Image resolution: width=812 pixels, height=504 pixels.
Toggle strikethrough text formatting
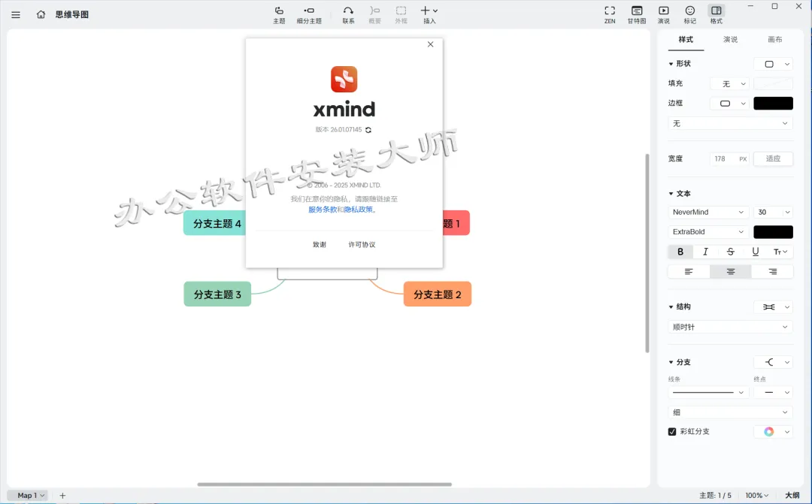coord(730,252)
